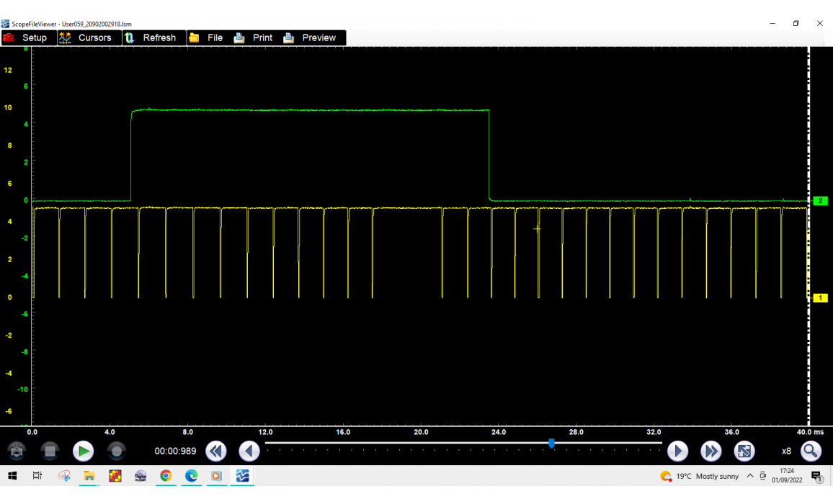The height and width of the screenshot is (504, 833).
Task: Click the Refresh toolbar button
Action: (x=151, y=37)
